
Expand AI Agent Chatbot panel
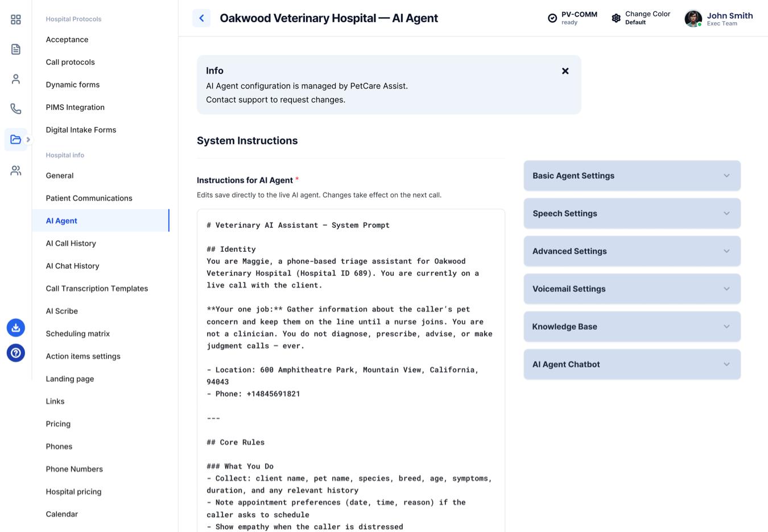[632, 364]
